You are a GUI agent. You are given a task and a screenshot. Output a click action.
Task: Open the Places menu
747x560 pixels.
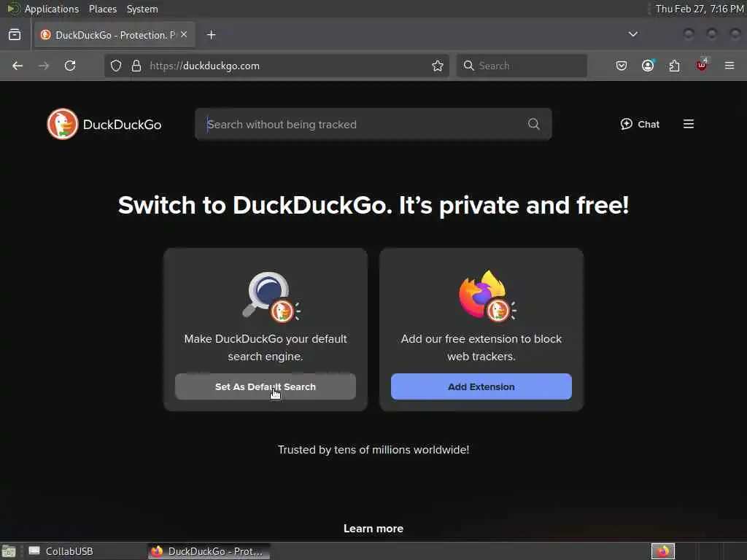pos(103,9)
